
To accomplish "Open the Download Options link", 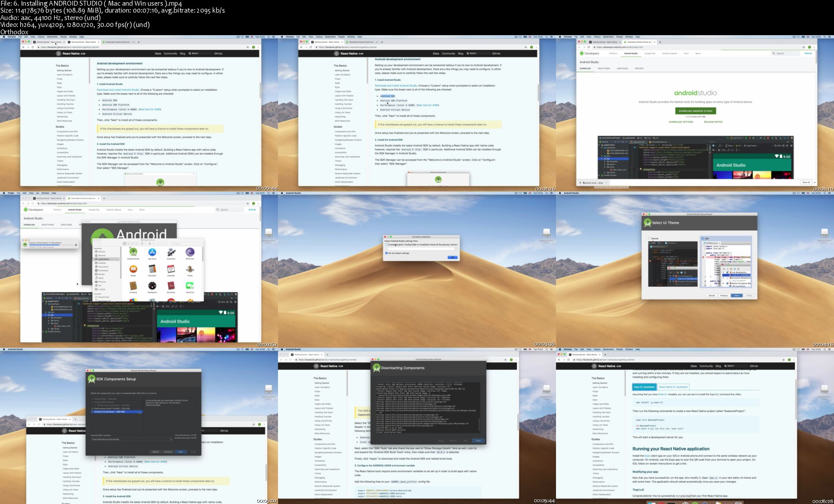I will (681, 122).
